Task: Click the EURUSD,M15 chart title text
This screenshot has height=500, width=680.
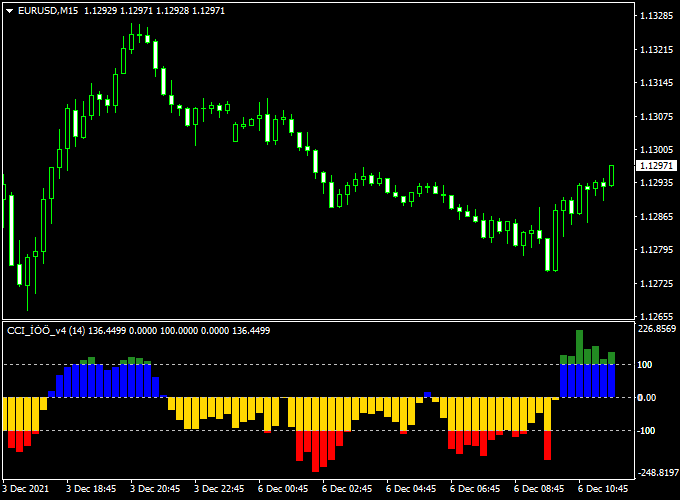Action: pyautogui.click(x=48, y=10)
